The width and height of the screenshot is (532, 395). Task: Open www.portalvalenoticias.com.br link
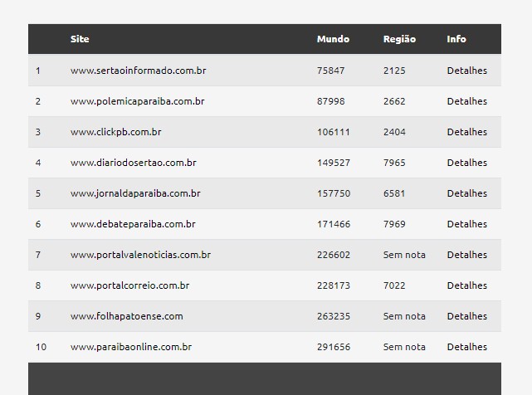tap(140, 255)
